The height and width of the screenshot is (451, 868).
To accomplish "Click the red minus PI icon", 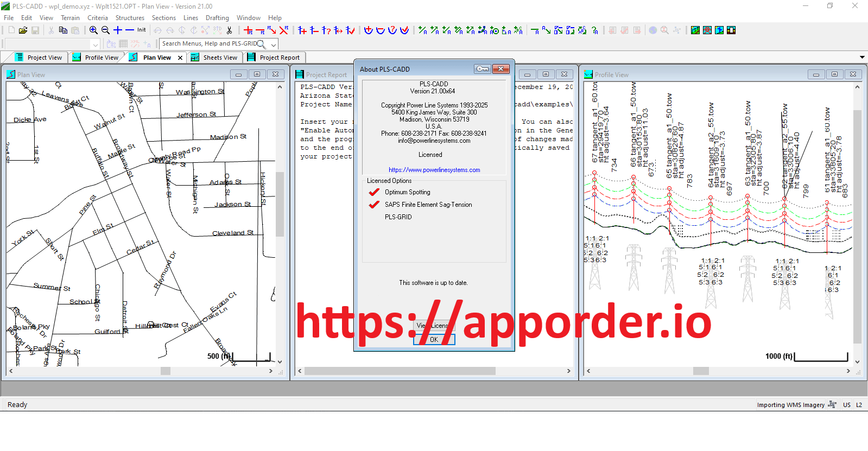I will pyautogui.click(x=260, y=30).
